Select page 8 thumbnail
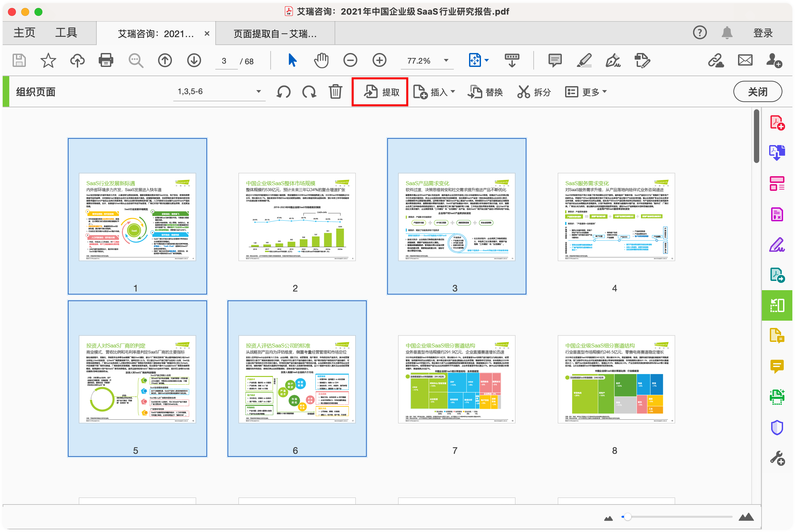The height and width of the screenshot is (532, 795). point(616,379)
